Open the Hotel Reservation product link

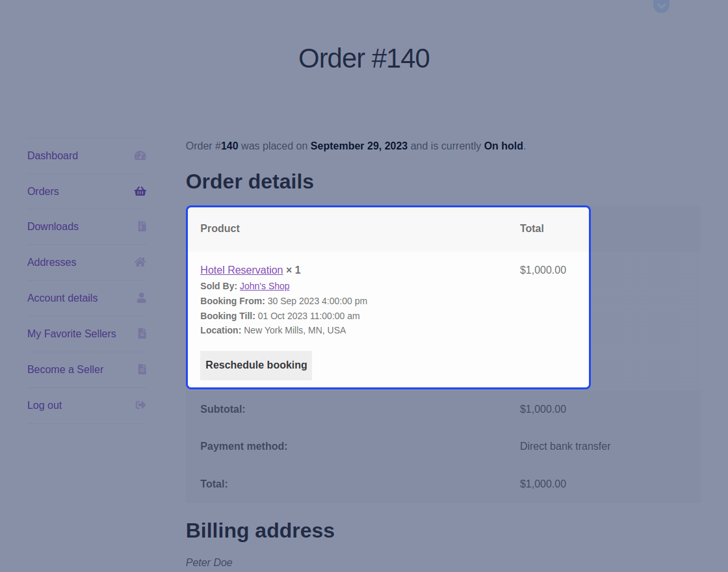click(x=241, y=270)
